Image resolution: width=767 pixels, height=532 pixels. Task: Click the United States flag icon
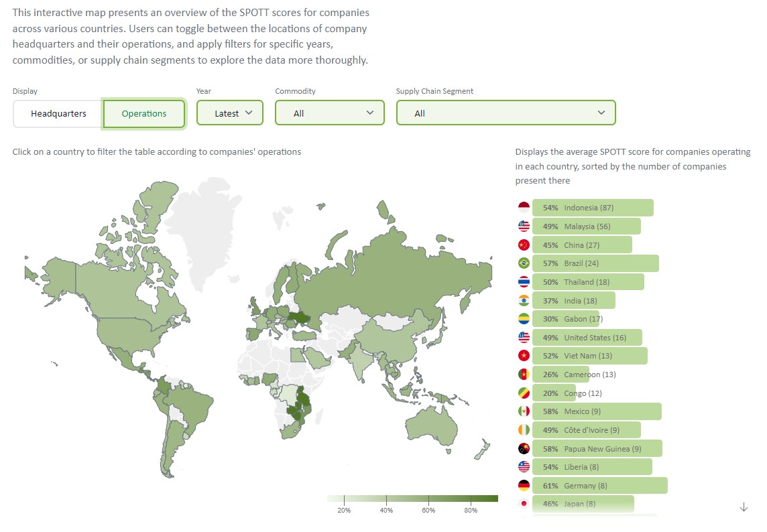[x=524, y=337]
